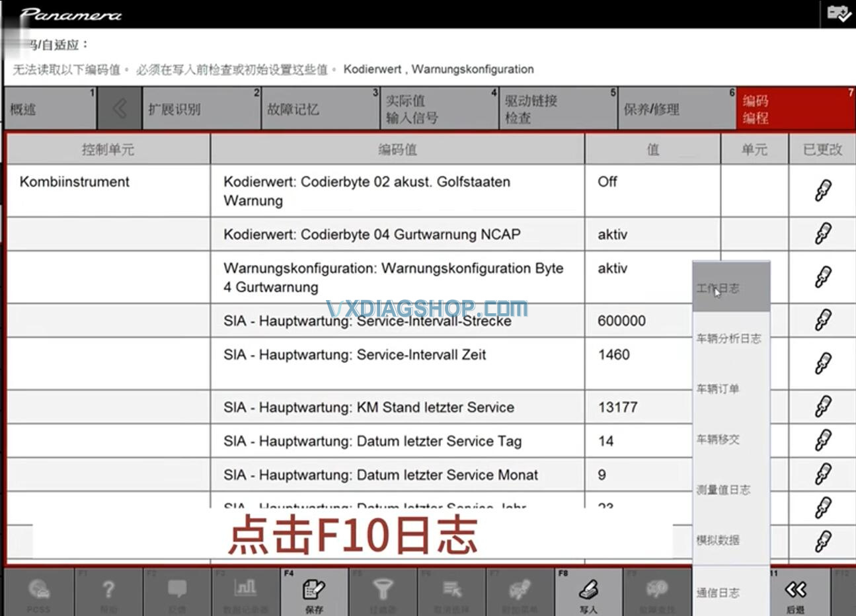
Task: Click pen icon for Datum letzter Service Tag row
Action: point(822,440)
